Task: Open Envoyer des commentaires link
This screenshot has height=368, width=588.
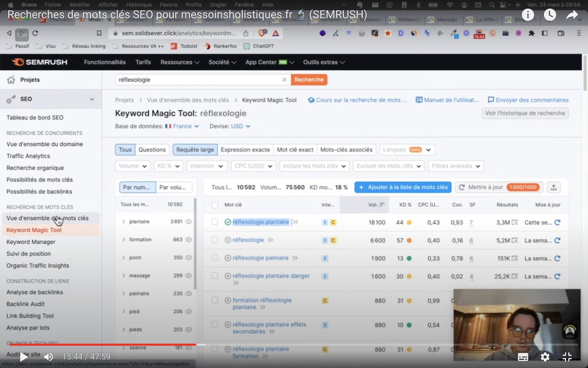Action: pyautogui.click(x=528, y=100)
